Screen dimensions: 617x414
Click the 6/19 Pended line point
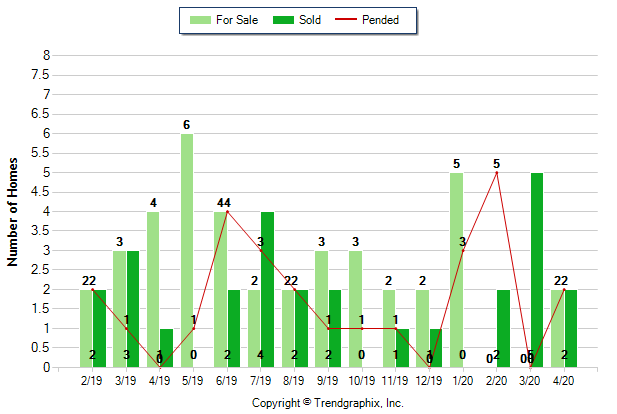[228, 211]
